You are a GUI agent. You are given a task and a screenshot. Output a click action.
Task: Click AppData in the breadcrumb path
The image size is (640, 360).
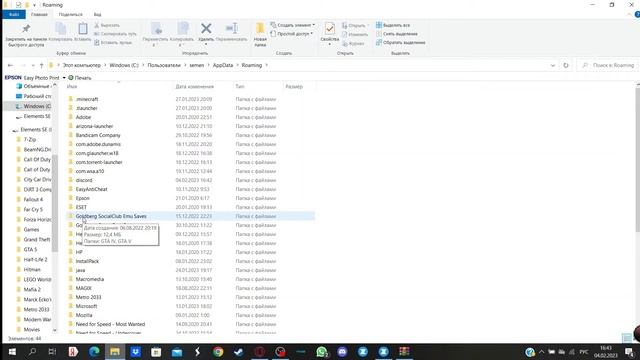click(223, 65)
